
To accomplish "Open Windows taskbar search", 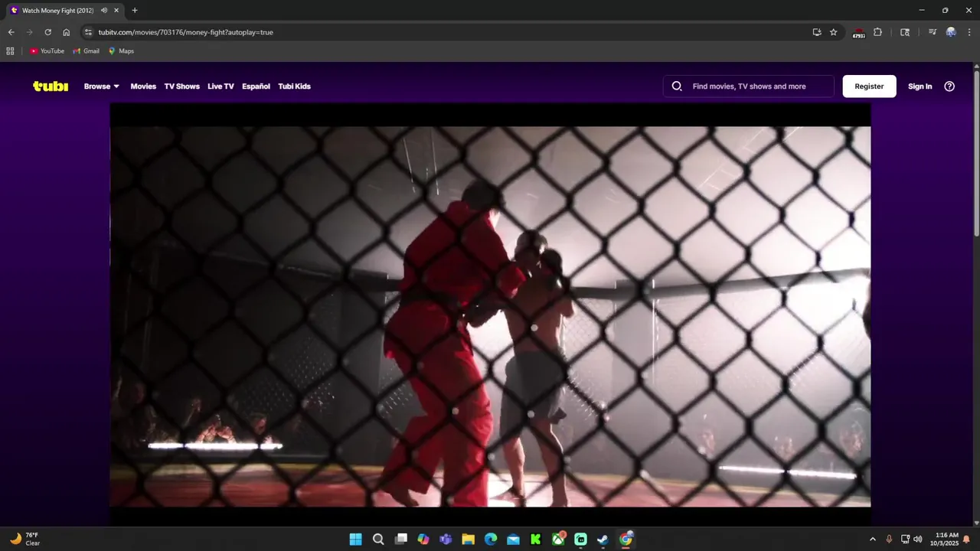I will tap(378, 539).
